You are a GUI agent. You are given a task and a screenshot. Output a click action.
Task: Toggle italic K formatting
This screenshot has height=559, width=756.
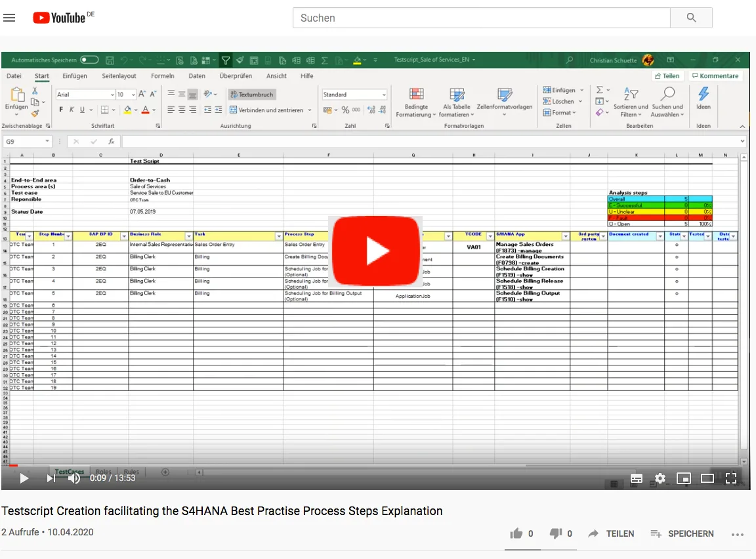72,110
